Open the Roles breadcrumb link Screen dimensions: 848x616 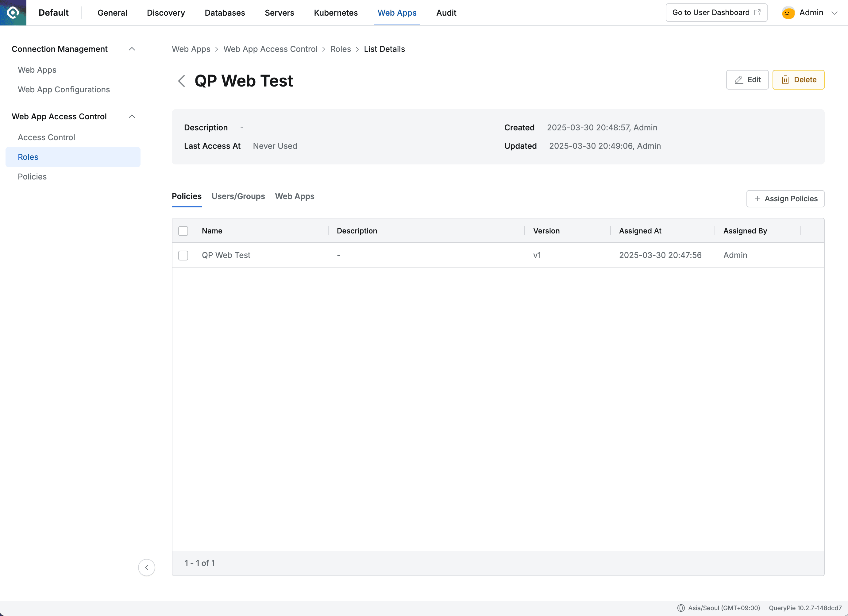coord(340,49)
